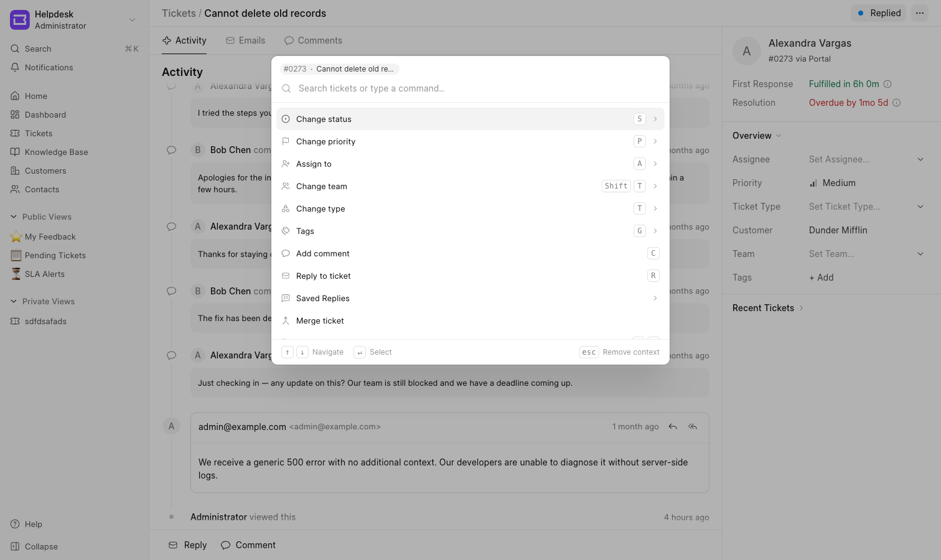Open My Feedback star view
Screen dimensions: 941x560
click(x=44, y=236)
